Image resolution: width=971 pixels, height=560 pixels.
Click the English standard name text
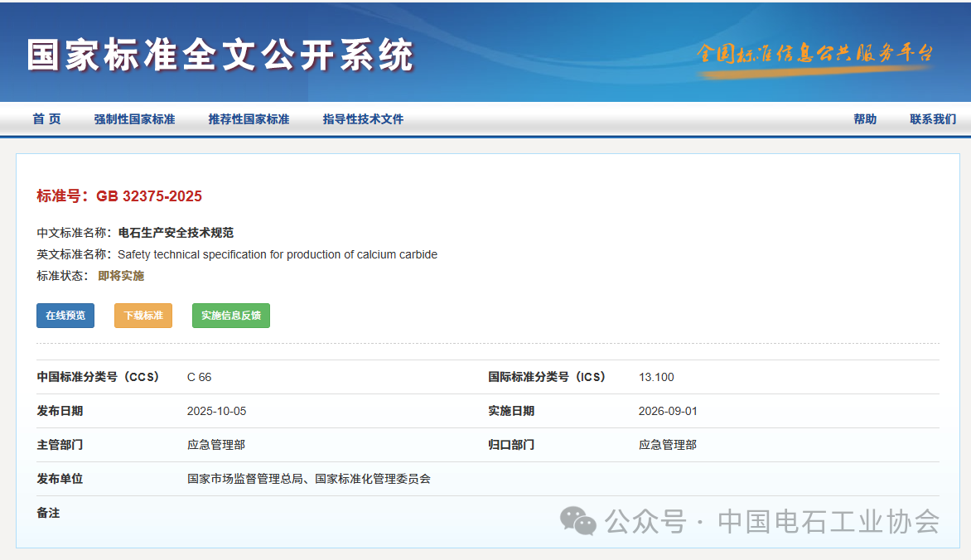pos(278,254)
